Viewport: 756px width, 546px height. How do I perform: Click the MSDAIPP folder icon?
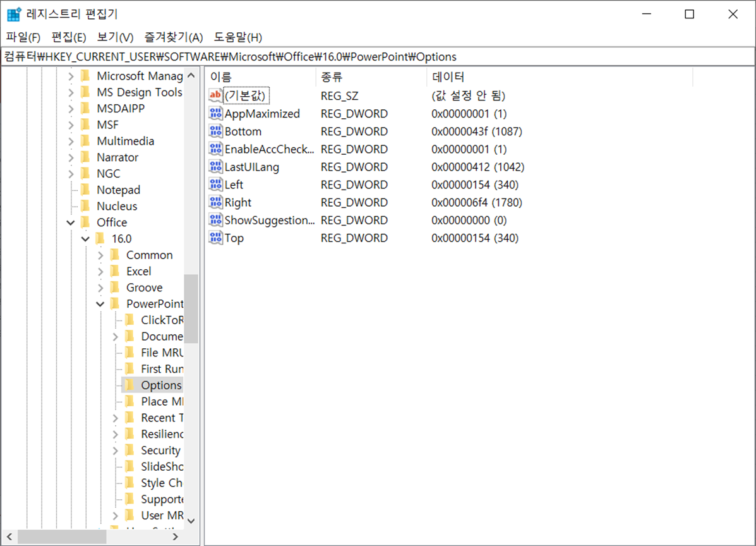[85, 109]
